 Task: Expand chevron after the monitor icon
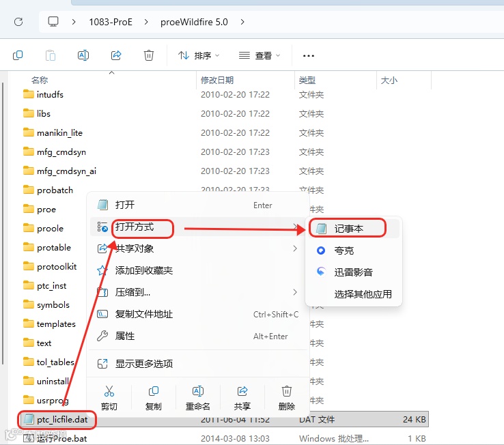click(x=74, y=22)
